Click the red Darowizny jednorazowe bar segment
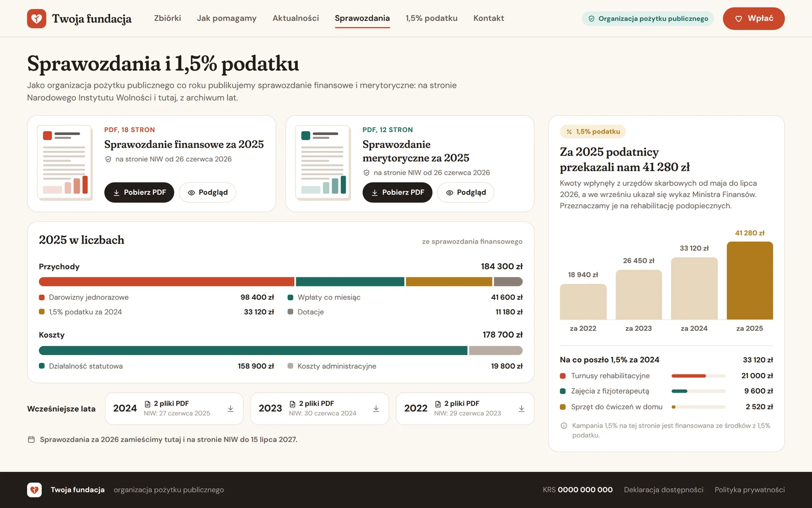The image size is (812, 508). pyautogui.click(x=166, y=281)
